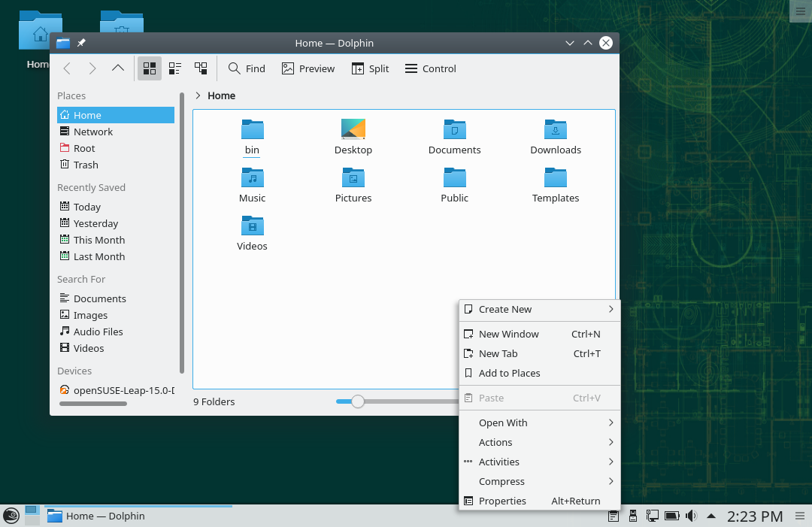812x527 pixels.
Task: Open the volume control in system tray
Action: 691,516
